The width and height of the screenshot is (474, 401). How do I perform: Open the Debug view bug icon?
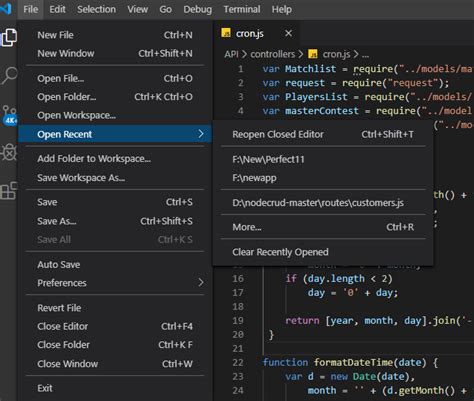pos(9,153)
